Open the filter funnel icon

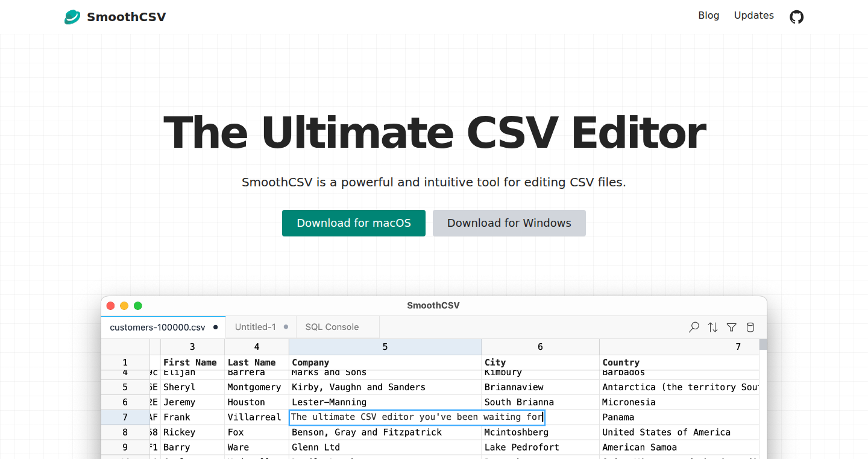click(x=731, y=327)
